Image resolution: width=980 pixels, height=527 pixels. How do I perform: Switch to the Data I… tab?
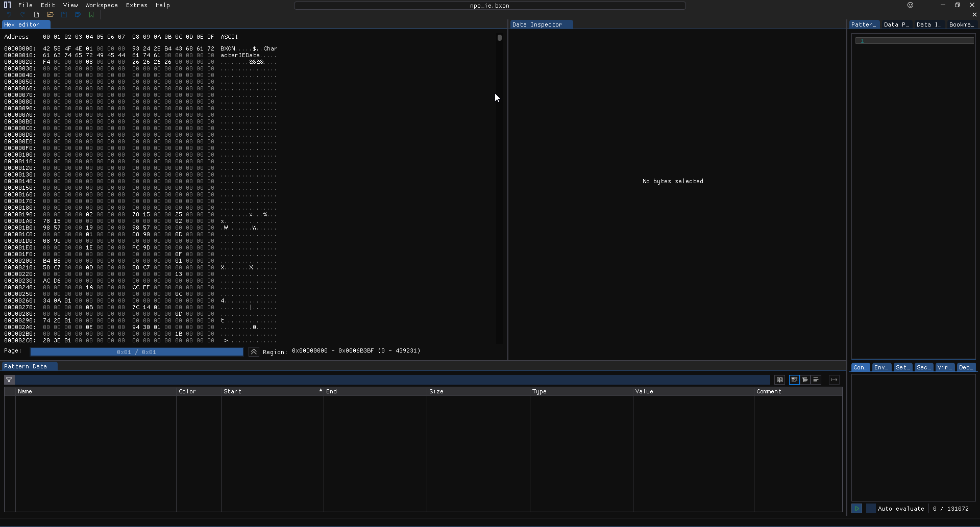(929, 24)
